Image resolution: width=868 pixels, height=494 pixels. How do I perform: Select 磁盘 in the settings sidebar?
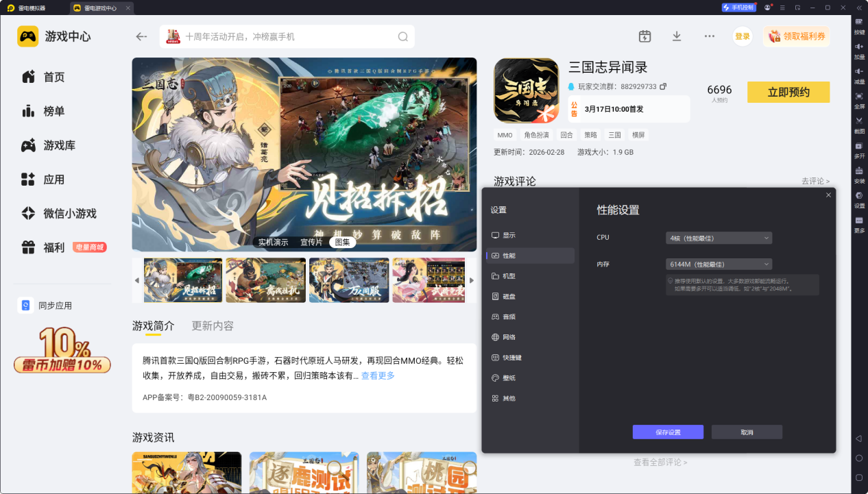(x=530, y=297)
